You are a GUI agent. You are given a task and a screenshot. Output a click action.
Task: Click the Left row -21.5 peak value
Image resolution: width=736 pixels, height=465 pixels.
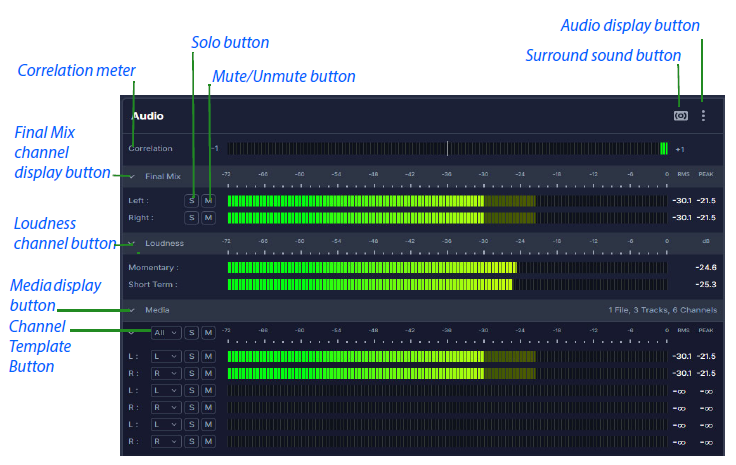[706, 201]
